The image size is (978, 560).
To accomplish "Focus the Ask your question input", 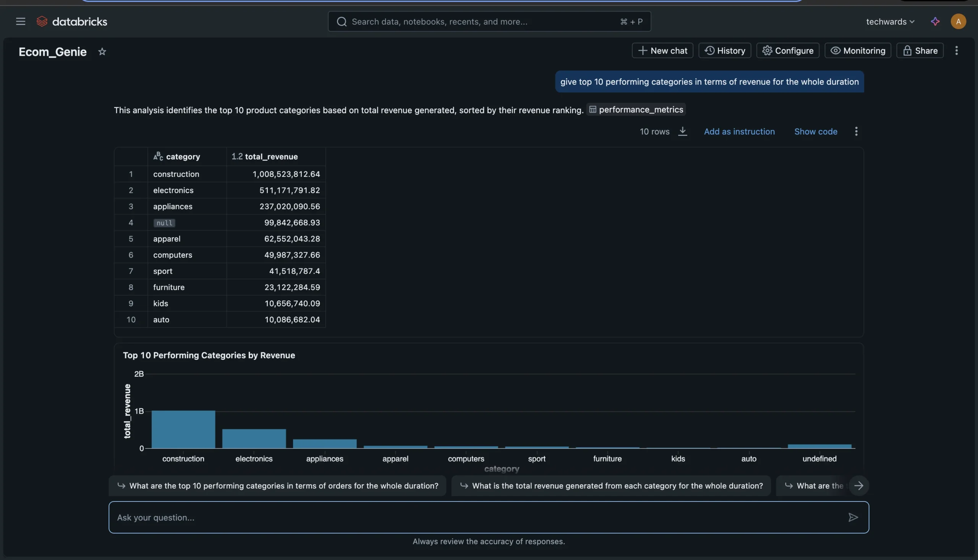I will (x=488, y=517).
